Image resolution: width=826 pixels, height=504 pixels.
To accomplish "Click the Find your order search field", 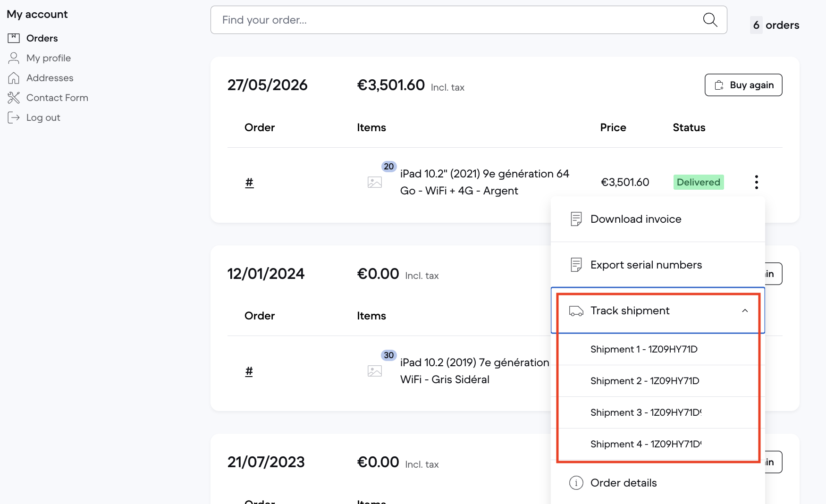I will [x=469, y=20].
